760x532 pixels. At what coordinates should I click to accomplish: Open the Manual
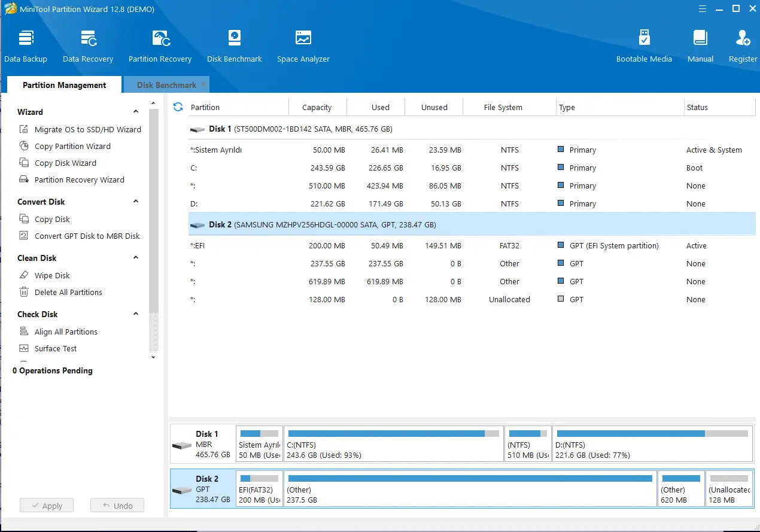coord(700,46)
